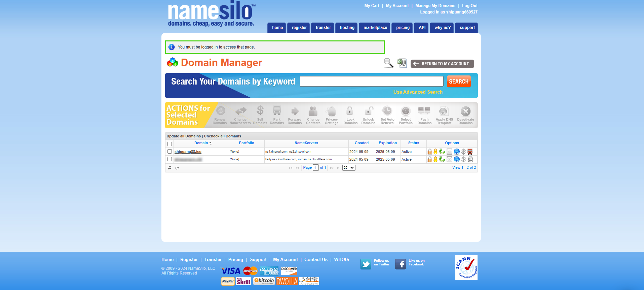The image size is (644, 290).
Task: Open the hosting navigation tab
Action: [x=347, y=28]
